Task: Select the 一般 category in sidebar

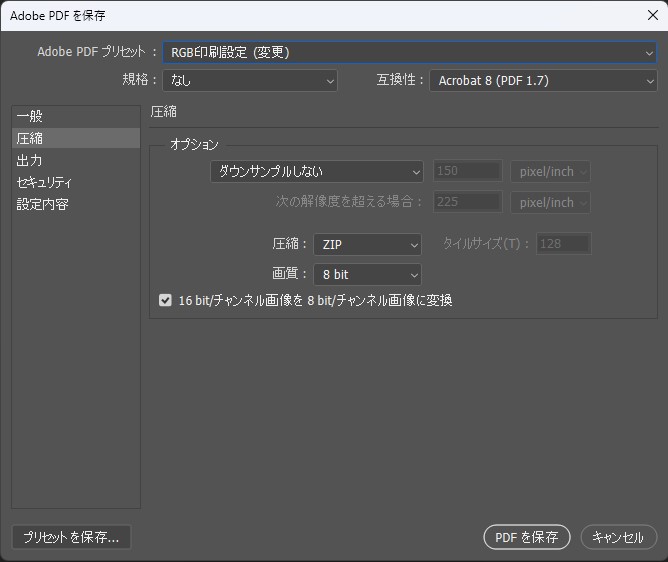Action: (76, 116)
